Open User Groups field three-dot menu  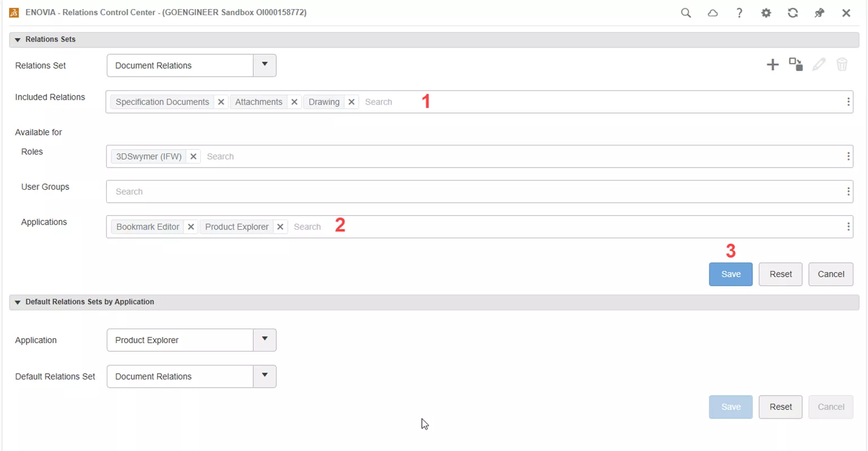click(x=848, y=192)
